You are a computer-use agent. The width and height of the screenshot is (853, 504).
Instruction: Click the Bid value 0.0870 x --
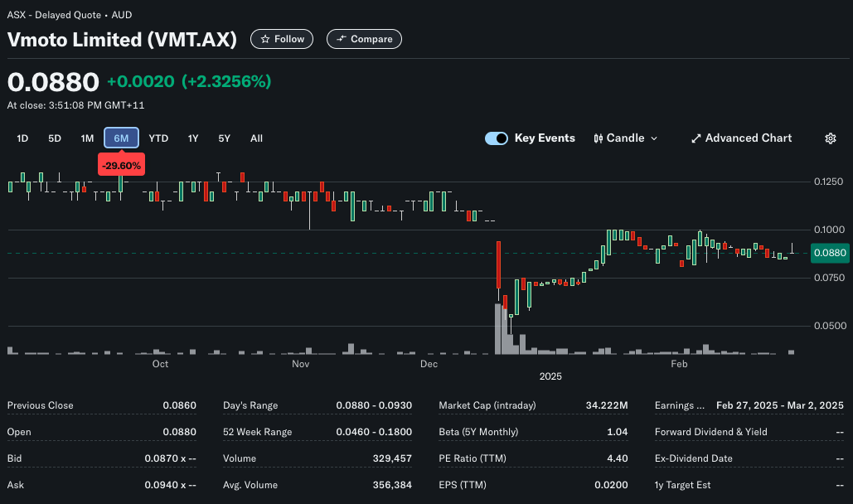[170, 459]
